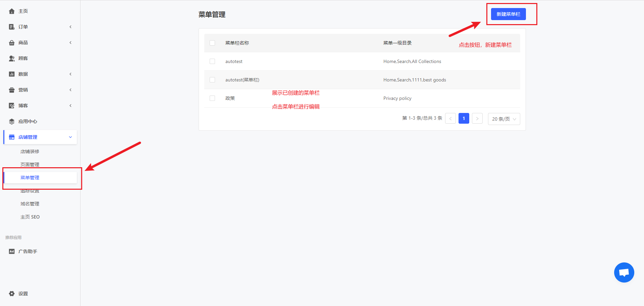Open 页面管理 submenu item
The image size is (644, 306).
30,165
